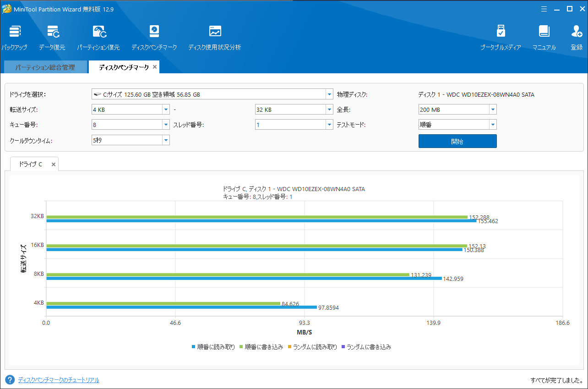This screenshot has height=389, width=588.
Task: Click the 4KB axis label
Action: pos(39,303)
